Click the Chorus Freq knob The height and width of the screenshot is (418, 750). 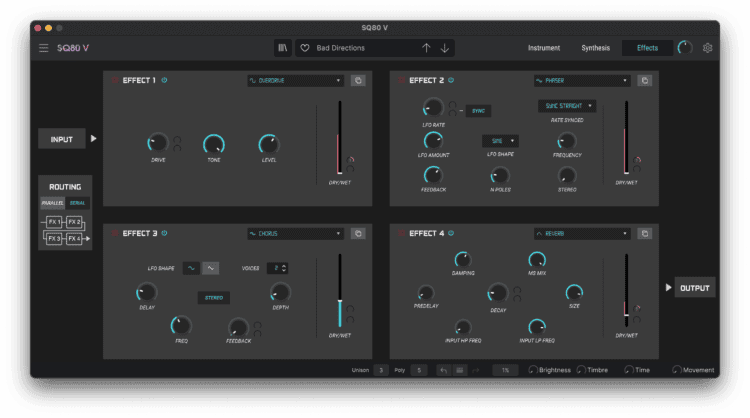point(181,325)
